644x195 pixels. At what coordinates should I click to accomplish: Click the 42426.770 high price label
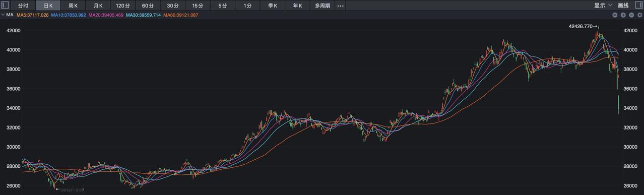coord(581,26)
